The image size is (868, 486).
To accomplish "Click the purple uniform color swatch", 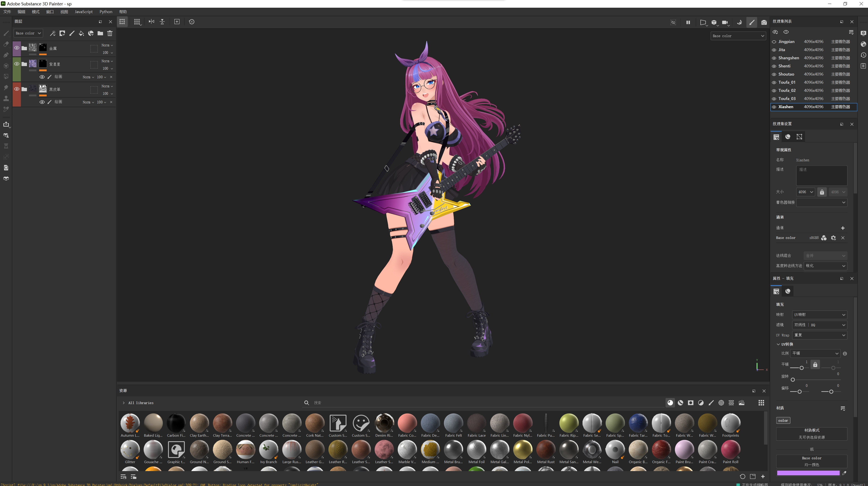I will coord(808,473).
